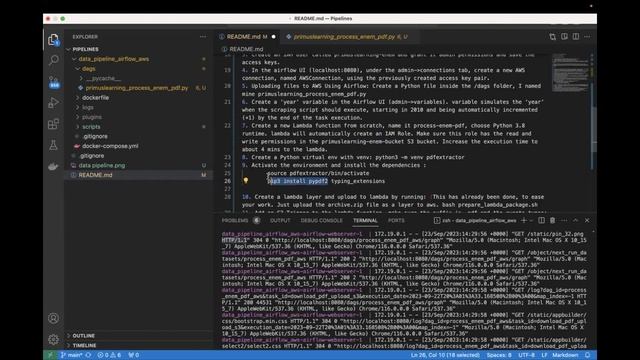
Task: Open Source Control view in activity bar
Action: (53, 82)
